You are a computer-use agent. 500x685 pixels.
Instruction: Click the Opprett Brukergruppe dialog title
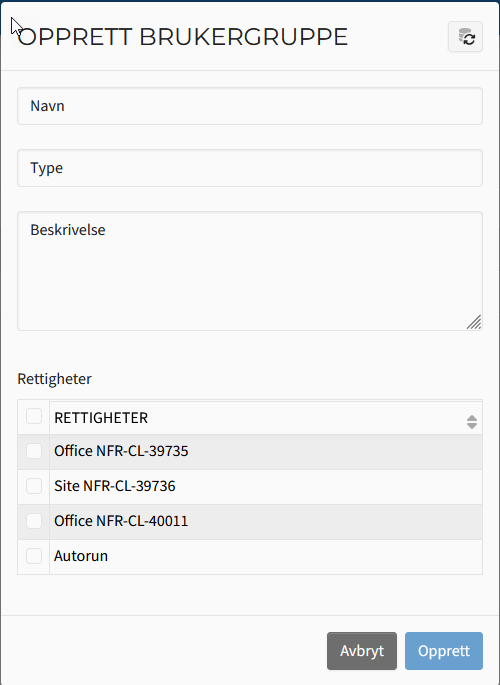point(183,37)
